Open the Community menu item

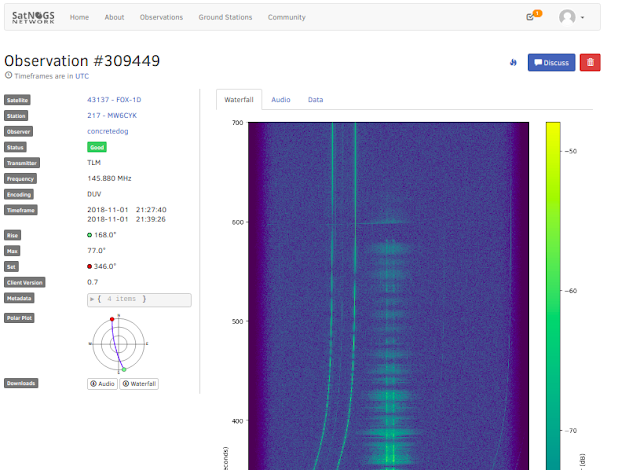point(287,17)
